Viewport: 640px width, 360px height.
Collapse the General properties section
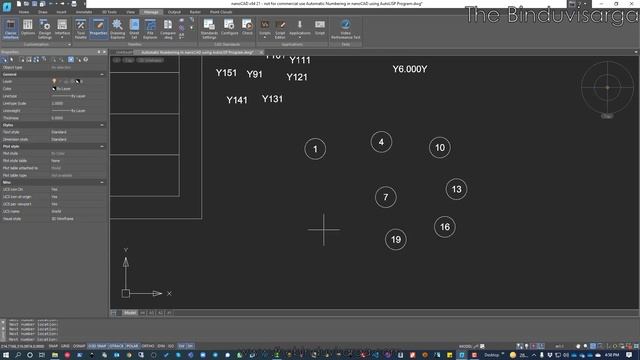102,75
